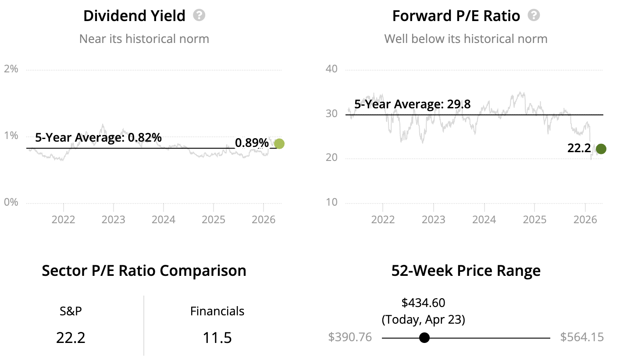Click the $390.76 low price label
Viewport: 620px width, 364px height.
(x=350, y=337)
